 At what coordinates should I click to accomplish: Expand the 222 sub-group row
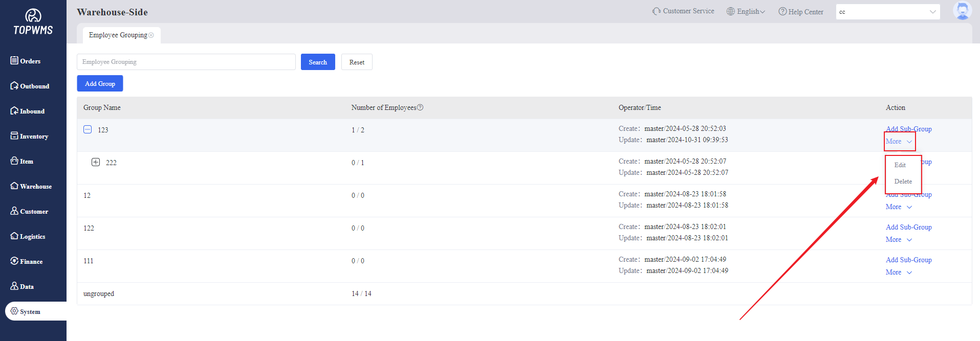96,162
